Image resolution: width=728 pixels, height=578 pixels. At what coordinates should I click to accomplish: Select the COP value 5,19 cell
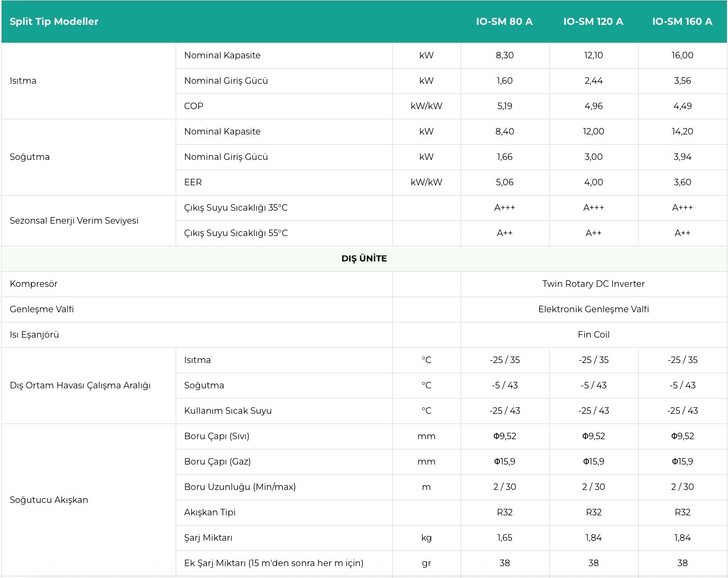coord(504,106)
